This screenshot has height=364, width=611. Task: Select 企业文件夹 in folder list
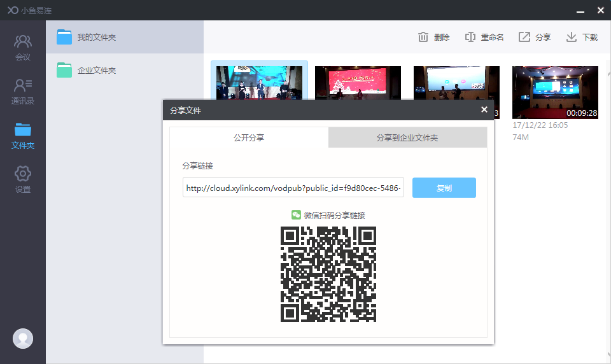(x=125, y=70)
